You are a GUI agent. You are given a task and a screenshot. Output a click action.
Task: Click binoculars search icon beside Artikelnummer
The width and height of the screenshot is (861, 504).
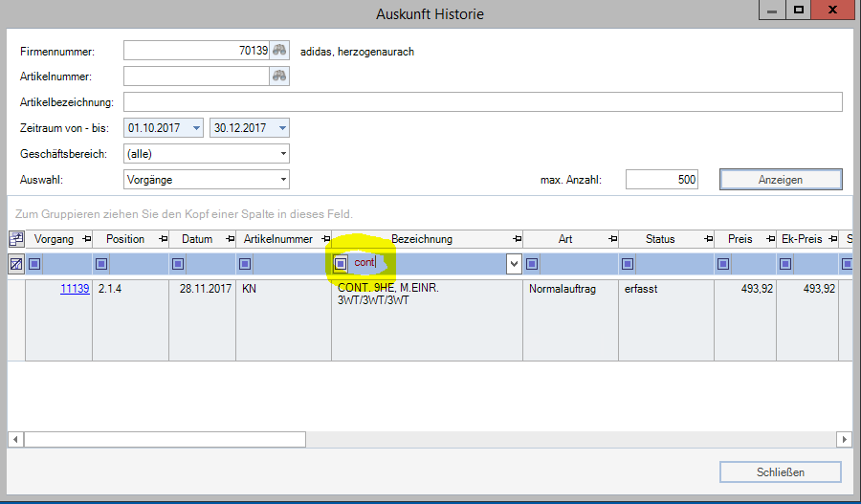279,77
